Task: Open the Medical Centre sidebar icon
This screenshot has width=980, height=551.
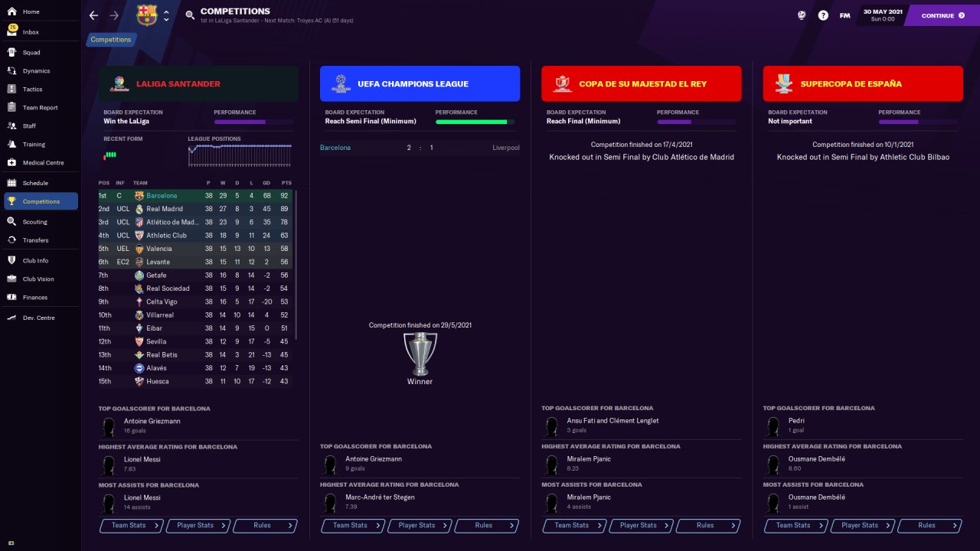Action: tap(12, 163)
